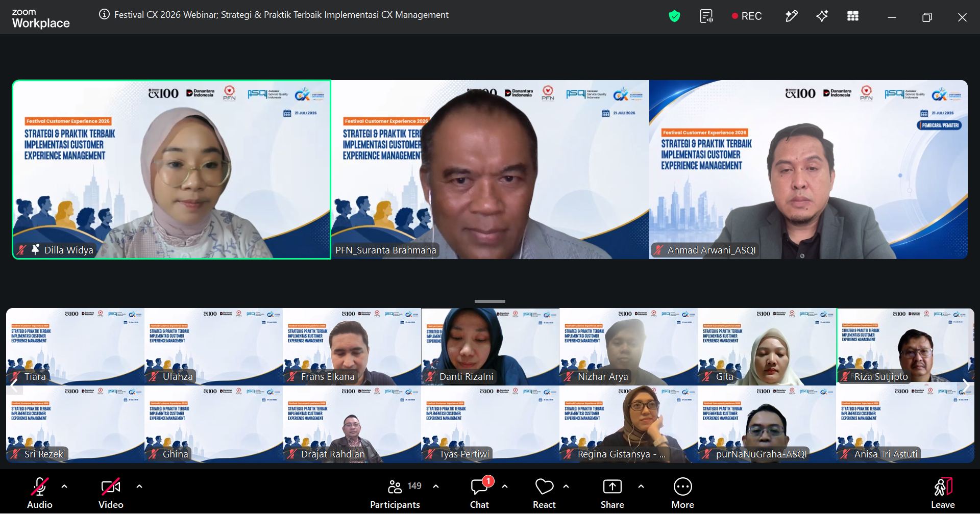Click the Zoom Workplace logo
Image resolution: width=980 pixels, height=514 pixels.
41,18
